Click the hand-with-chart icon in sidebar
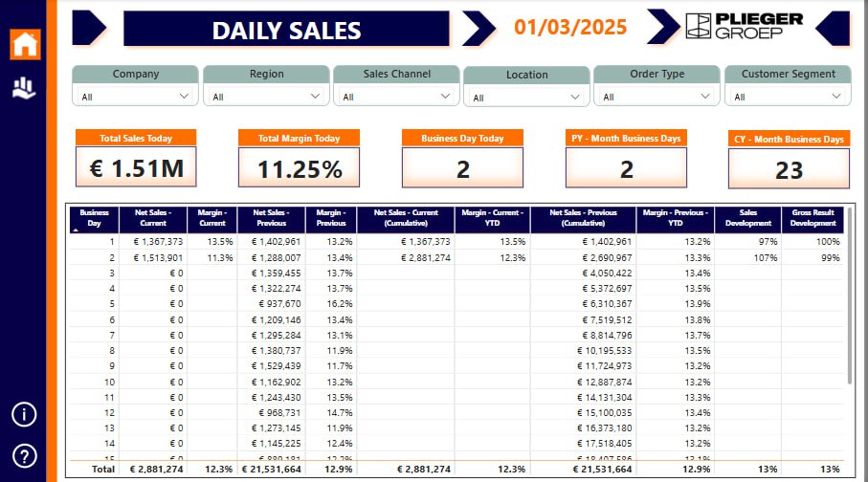Viewport: 868px width, 482px height. pos(24,89)
